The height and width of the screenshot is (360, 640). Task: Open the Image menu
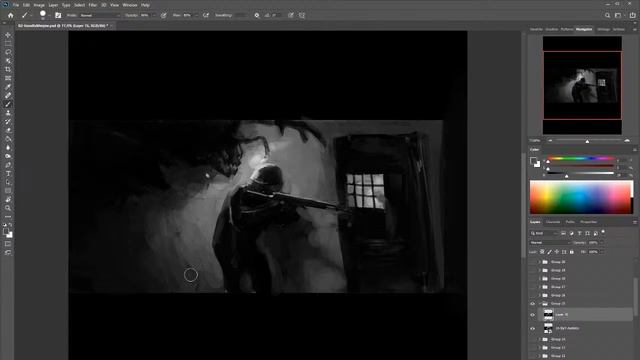[x=39, y=5]
